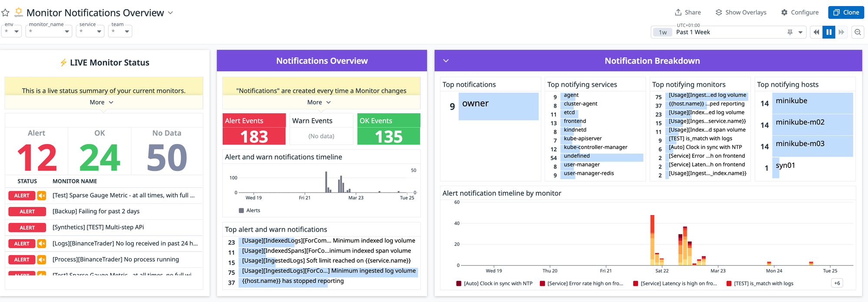Pause live dashboard updates

pos(829,32)
